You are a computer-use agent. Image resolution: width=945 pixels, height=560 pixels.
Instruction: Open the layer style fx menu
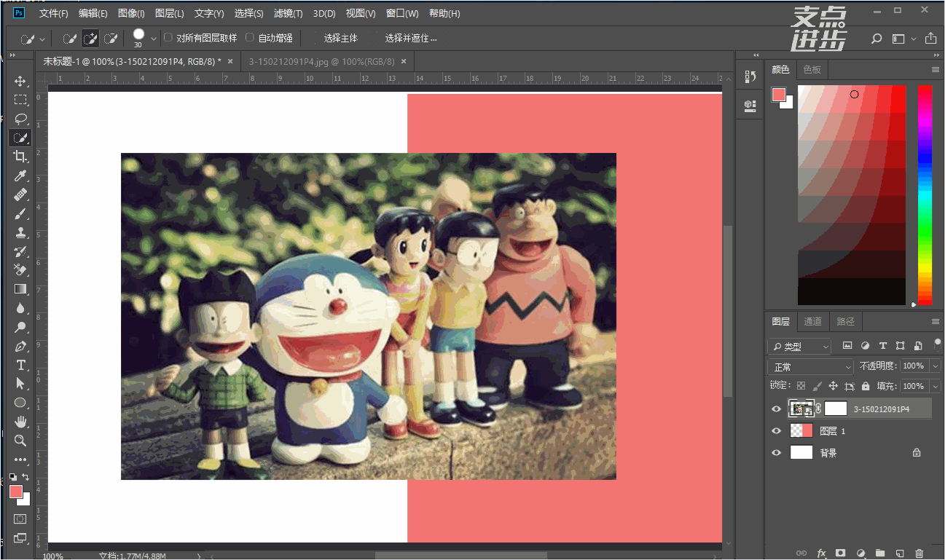click(821, 553)
